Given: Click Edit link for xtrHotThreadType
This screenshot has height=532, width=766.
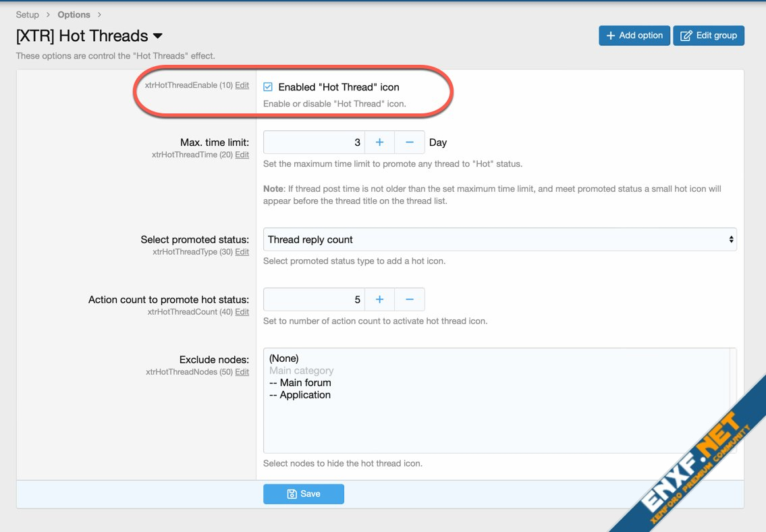Looking at the screenshot, I should pyautogui.click(x=242, y=252).
